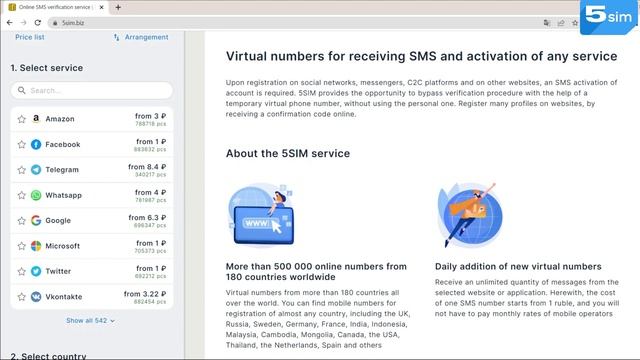Focus the service Search field

pyautogui.click(x=92, y=90)
